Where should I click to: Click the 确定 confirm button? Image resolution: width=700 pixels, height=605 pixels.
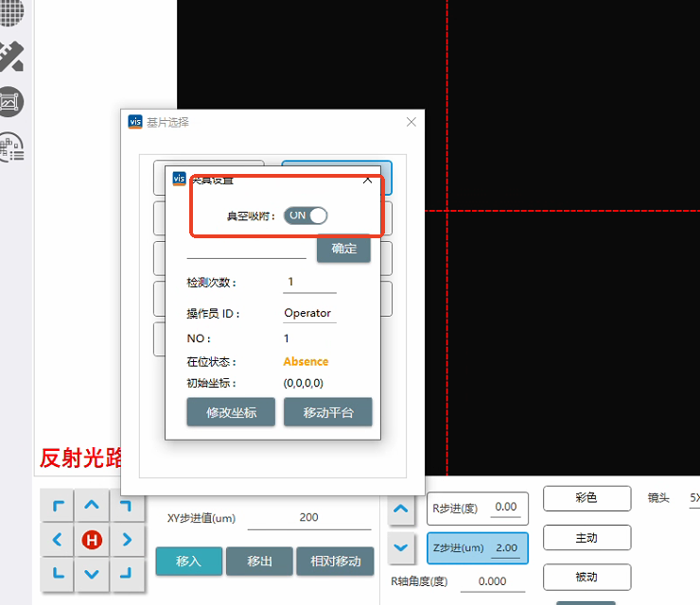coord(343,249)
